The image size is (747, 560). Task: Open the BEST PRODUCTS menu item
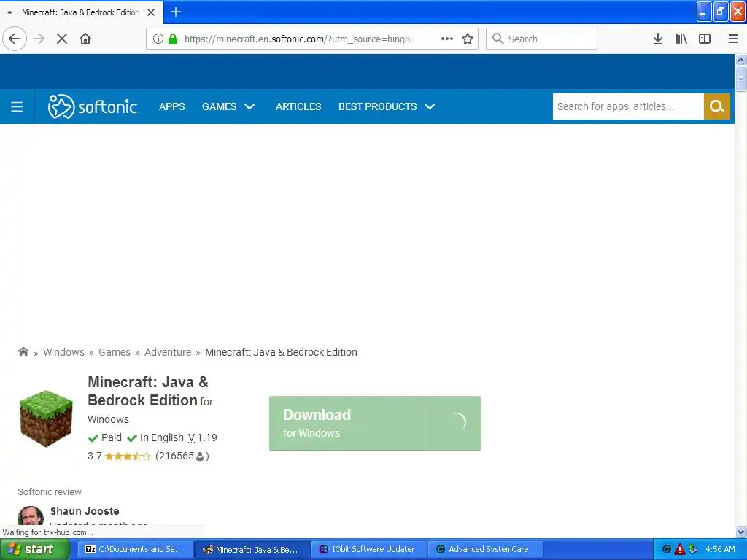[x=377, y=106]
